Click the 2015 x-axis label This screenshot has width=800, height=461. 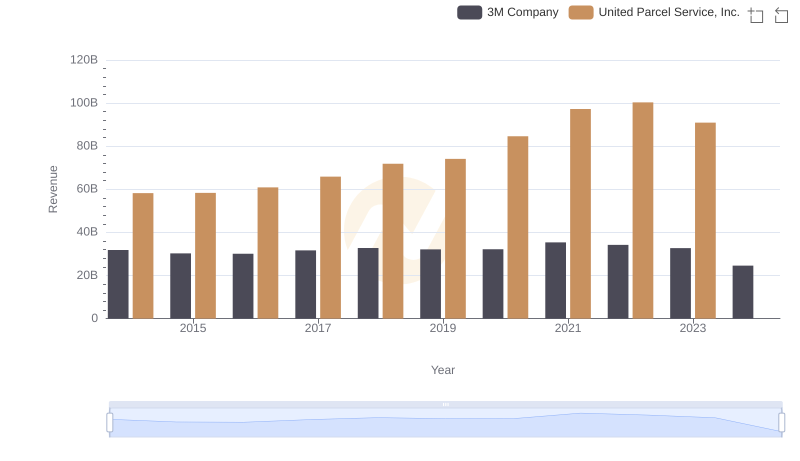(193, 328)
